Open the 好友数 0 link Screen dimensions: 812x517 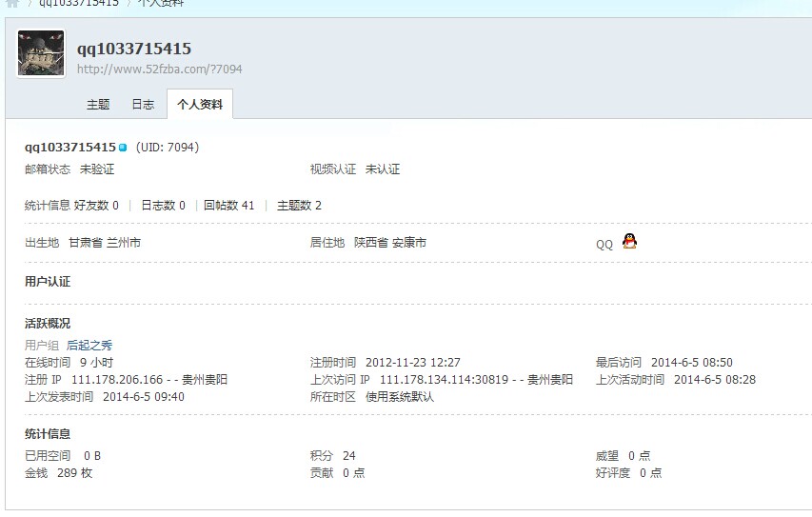coord(96,206)
